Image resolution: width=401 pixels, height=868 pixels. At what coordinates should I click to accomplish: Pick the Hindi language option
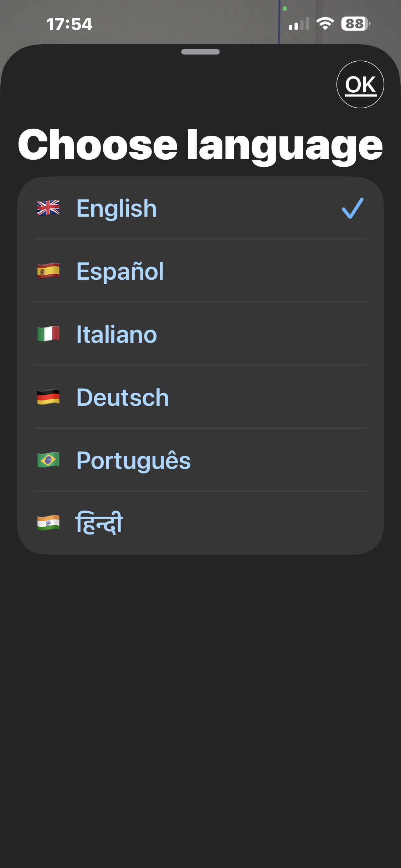(100, 523)
